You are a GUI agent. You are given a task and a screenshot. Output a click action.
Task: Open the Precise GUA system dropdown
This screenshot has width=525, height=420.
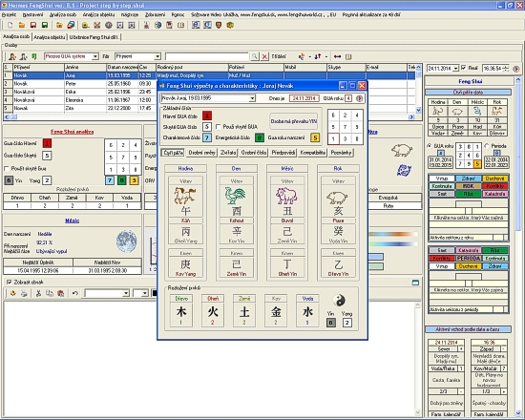[95, 56]
